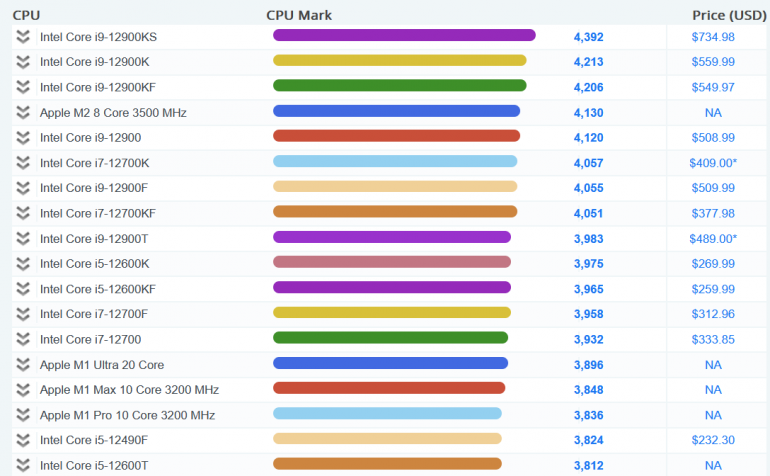
Task: Click the $489.00* price link
Action: coord(713,239)
